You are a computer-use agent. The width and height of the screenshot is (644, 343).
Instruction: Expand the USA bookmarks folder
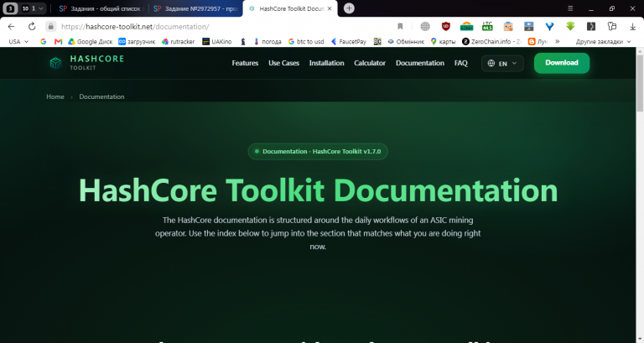pos(18,41)
